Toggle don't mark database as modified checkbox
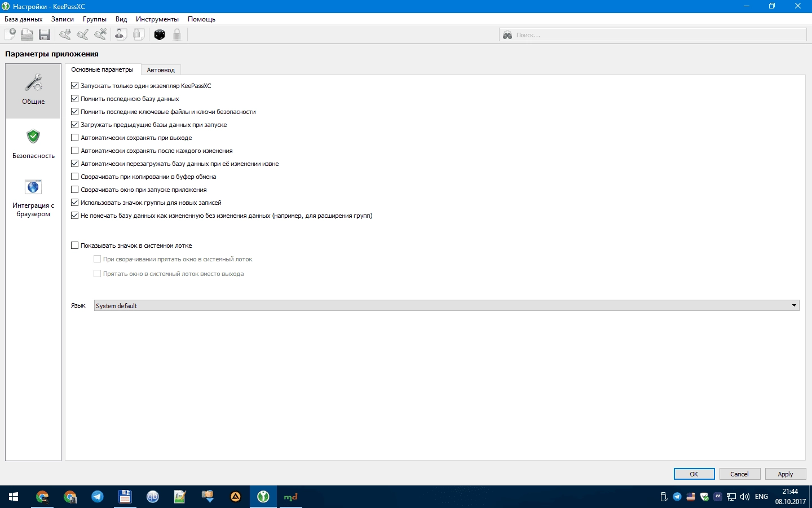812x508 pixels. [75, 216]
